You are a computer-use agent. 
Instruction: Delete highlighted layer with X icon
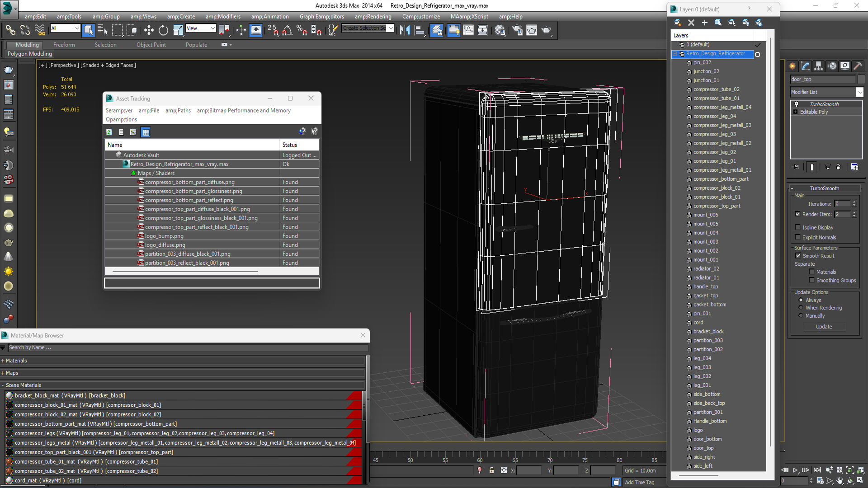pyautogui.click(x=691, y=23)
